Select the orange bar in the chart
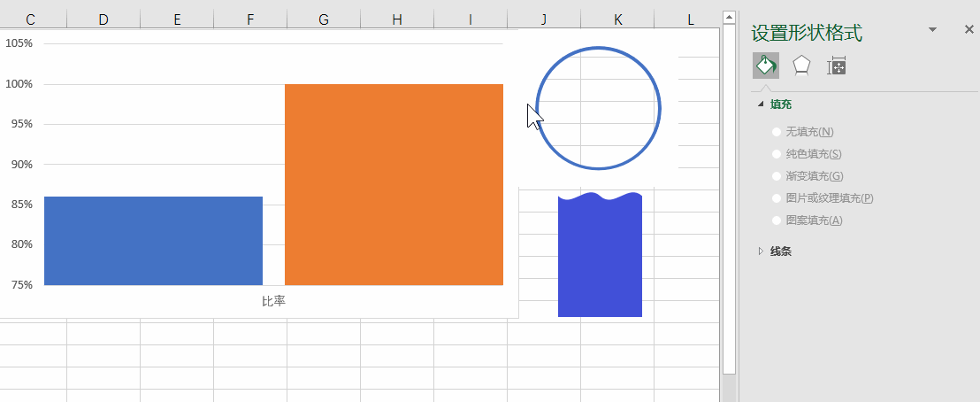 tap(394, 185)
